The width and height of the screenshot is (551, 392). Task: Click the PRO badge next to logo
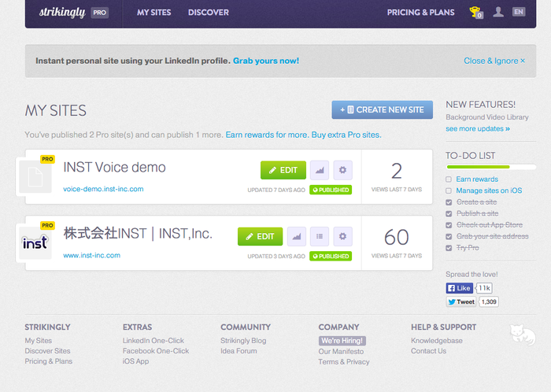click(x=100, y=13)
